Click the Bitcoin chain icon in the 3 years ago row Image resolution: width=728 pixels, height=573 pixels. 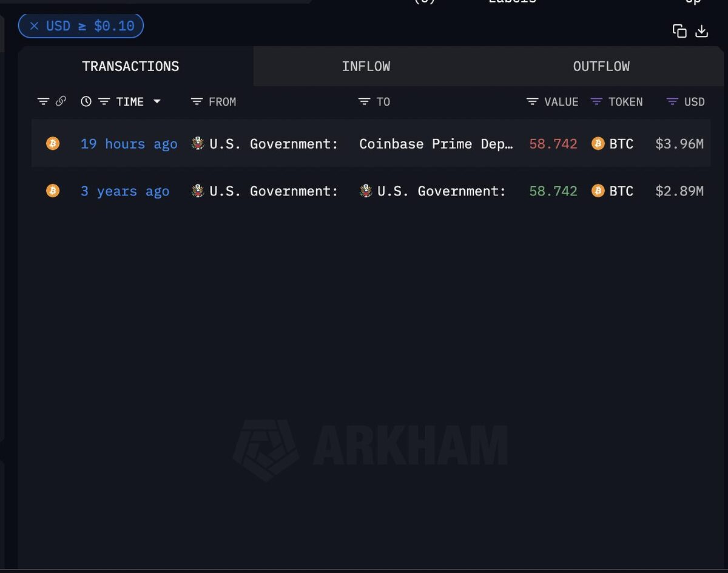pyautogui.click(x=53, y=191)
